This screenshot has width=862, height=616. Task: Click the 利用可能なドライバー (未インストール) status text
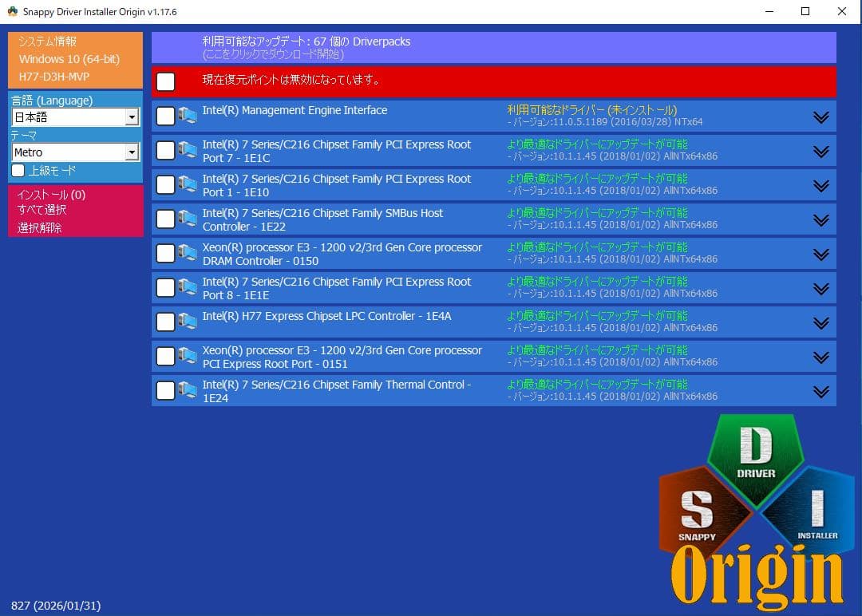click(592, 110)
